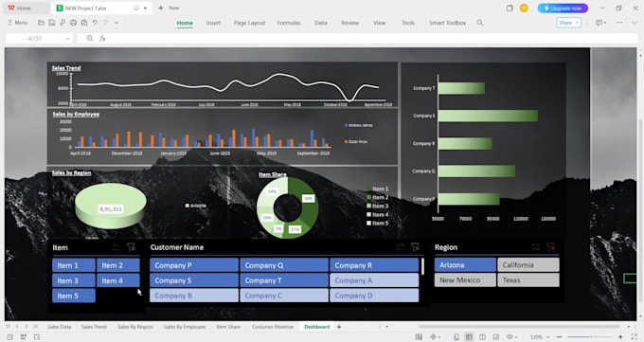This screenshot has width=644, height=342.
Task: Add a new sheet with plus icon
Action: pos(339,327)
